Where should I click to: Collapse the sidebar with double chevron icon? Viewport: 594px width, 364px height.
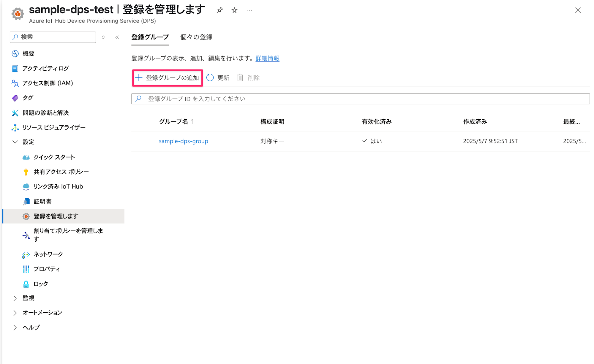point(117,37)
